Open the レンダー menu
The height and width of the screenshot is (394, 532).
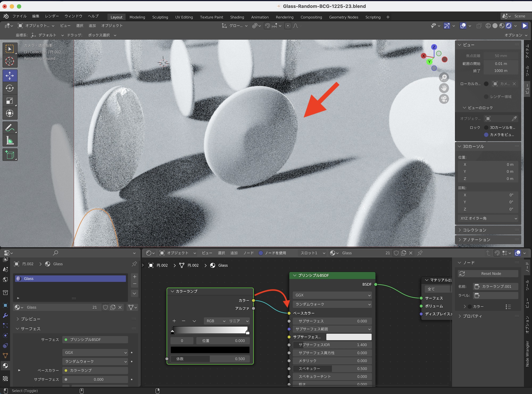coord(52,16)
